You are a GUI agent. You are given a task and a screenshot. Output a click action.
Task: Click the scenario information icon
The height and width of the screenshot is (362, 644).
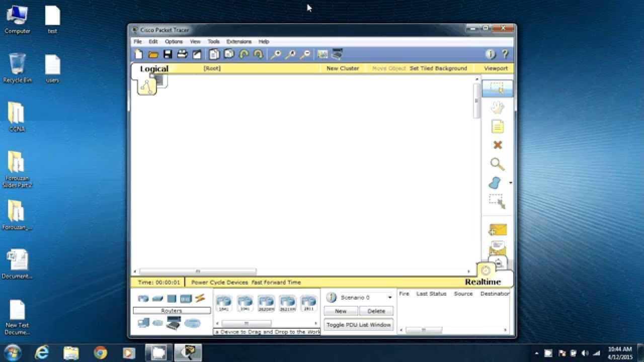[x=331, y=298]
